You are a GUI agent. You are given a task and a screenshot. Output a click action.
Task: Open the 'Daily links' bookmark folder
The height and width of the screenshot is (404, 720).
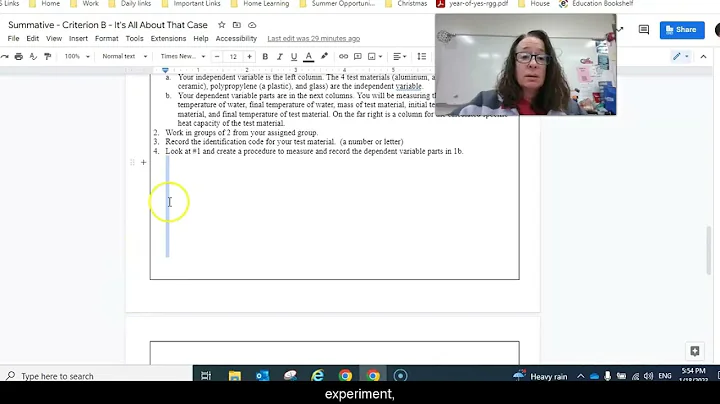130,4
